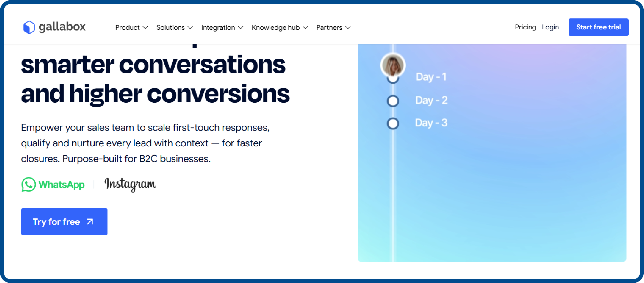Open the Solutions dropdown

click(x=171, y=27)
